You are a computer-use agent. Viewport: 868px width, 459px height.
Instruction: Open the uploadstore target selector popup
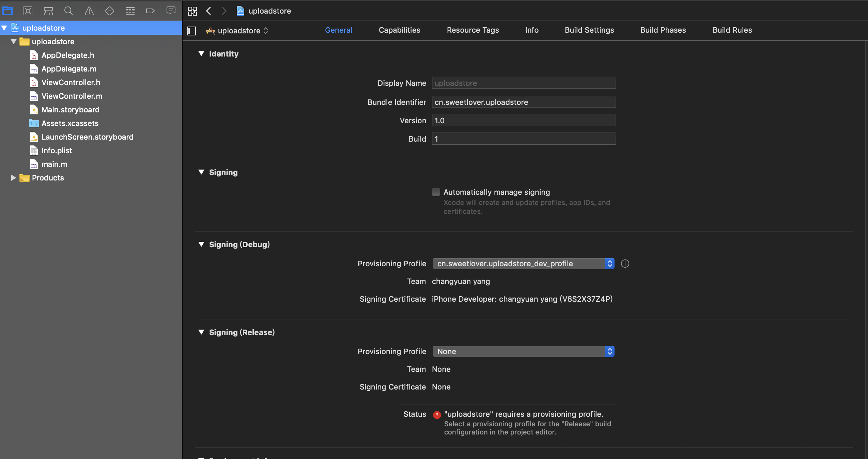coord(237,31)
